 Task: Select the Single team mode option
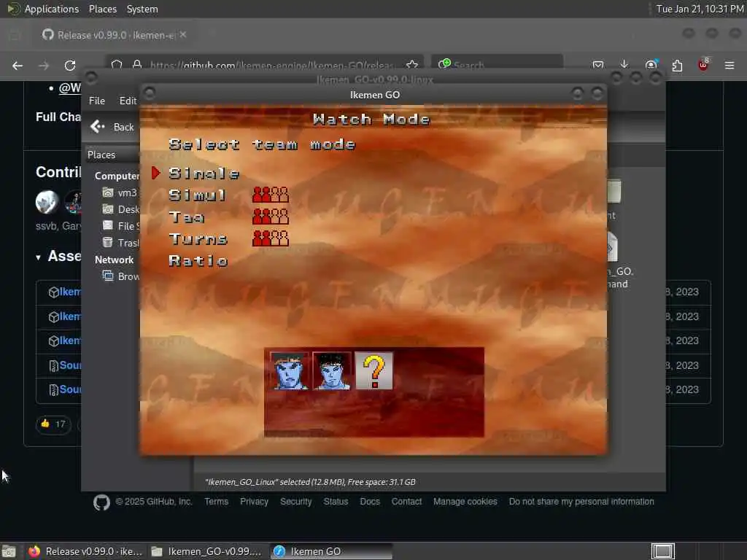(204, 174)
